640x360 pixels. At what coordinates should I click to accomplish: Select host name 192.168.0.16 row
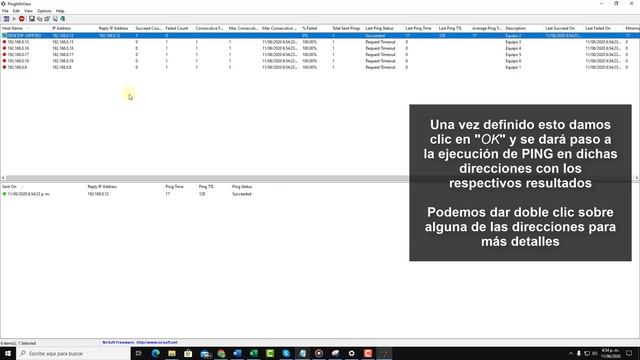point(18,48)
